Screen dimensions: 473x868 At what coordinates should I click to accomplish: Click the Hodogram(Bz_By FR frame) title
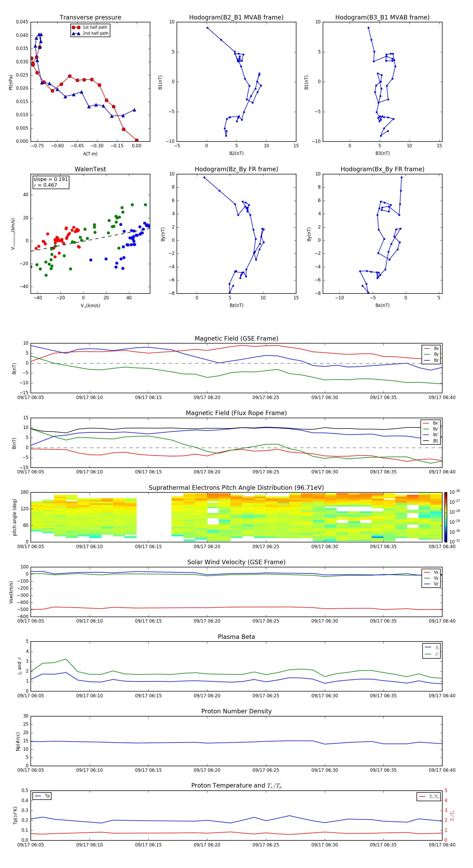tap(236, 169)
